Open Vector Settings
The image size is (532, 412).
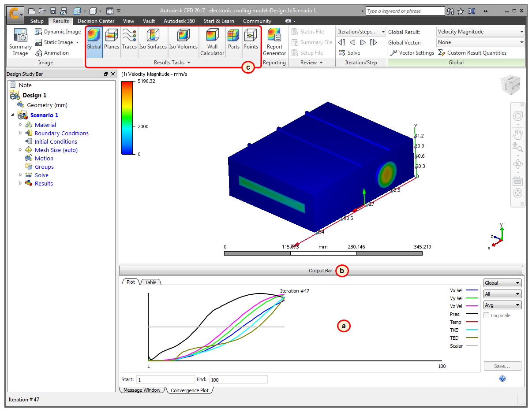(x=412, y=53)
